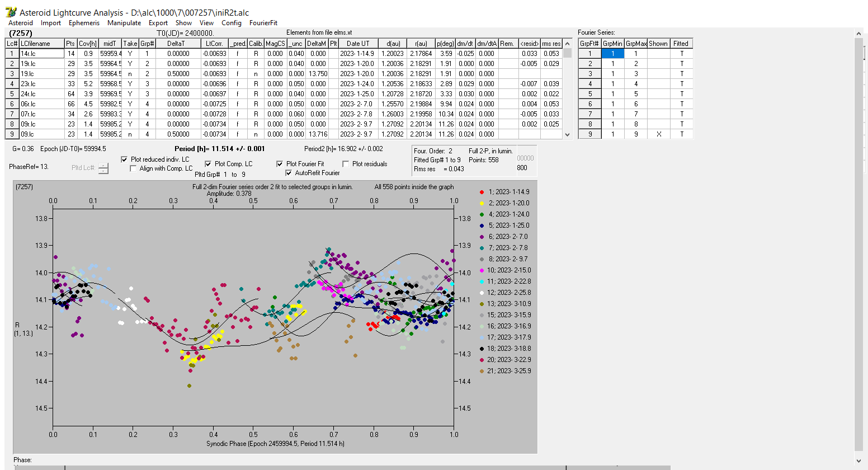Click lightcurve table scroll-down arrow
The width and height of the screenshot is (868, 470).
point(568,134)
